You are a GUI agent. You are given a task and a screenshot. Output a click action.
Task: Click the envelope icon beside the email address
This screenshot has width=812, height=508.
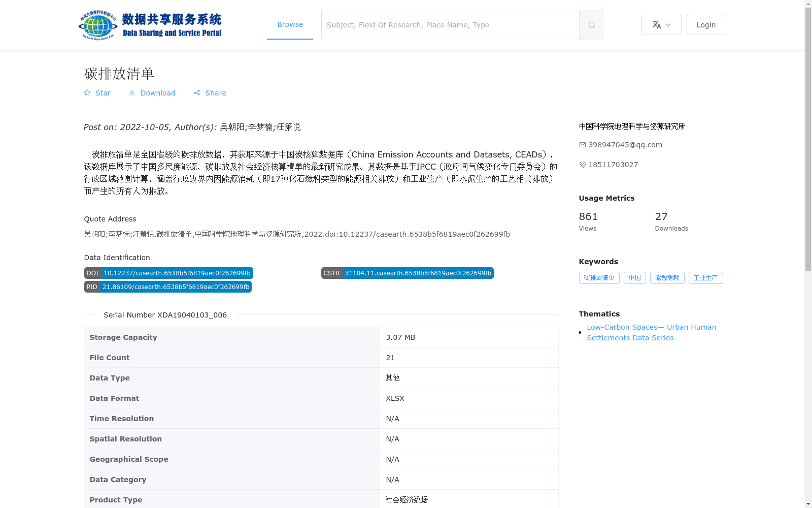tap(582, 144)
